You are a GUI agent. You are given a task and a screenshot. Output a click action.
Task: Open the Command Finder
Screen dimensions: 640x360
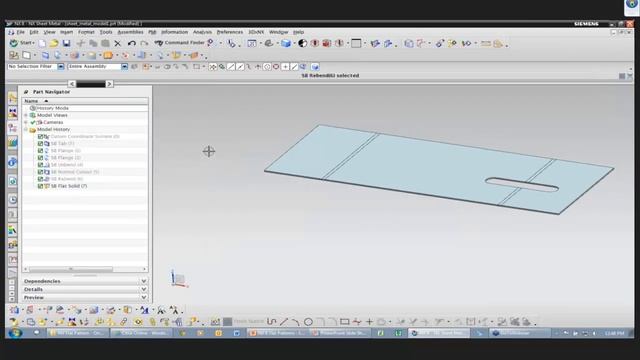coord(180,42)
